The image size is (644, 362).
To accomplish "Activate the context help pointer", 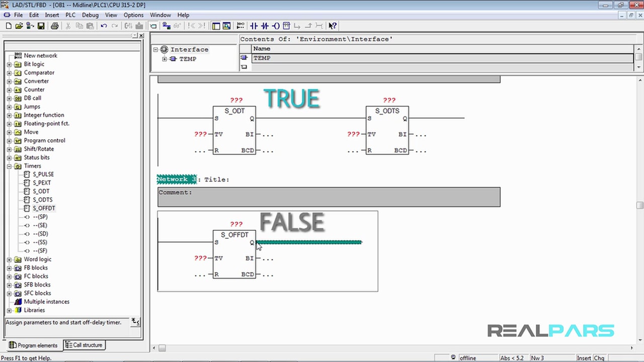I will point(332,26).
